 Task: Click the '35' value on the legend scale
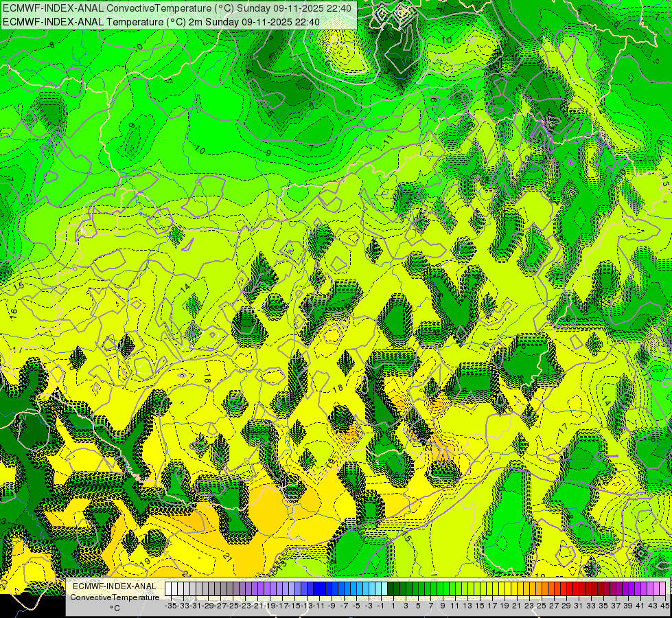(603, 606)
